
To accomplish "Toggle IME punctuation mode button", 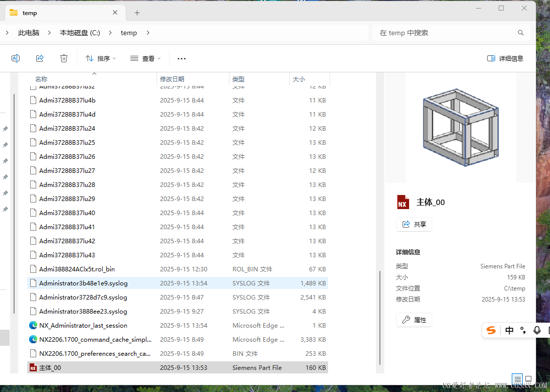I will pyautogui.click(x=523, y=330).
